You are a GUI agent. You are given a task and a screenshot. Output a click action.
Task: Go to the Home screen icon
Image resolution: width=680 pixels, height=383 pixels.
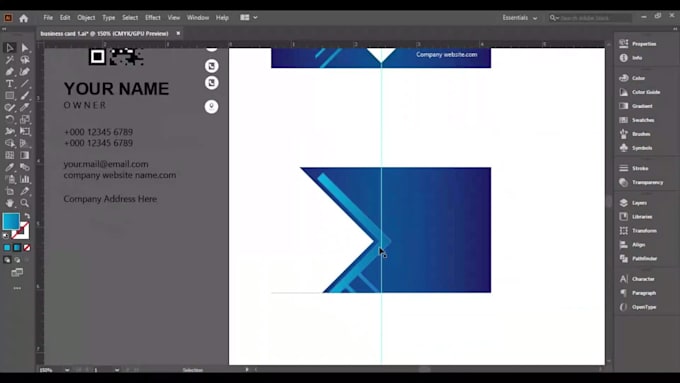click(23, 18)
